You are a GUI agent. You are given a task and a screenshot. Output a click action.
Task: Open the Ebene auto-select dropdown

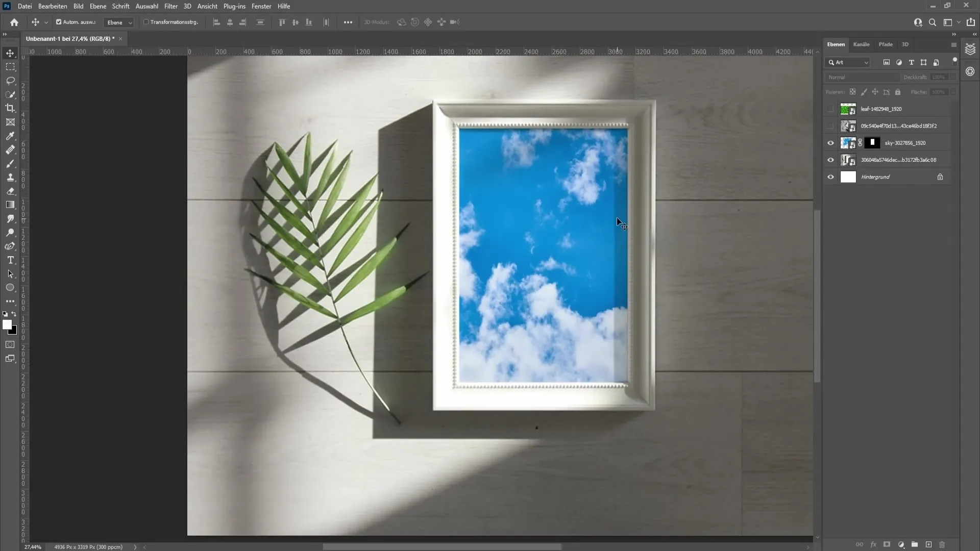pyautogui.click(x=118, y=22)
